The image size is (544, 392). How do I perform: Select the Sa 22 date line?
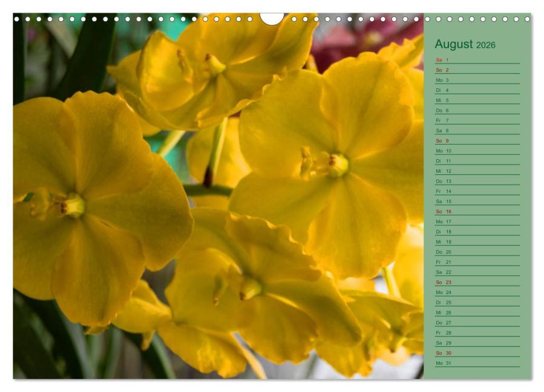coord(477,272)
